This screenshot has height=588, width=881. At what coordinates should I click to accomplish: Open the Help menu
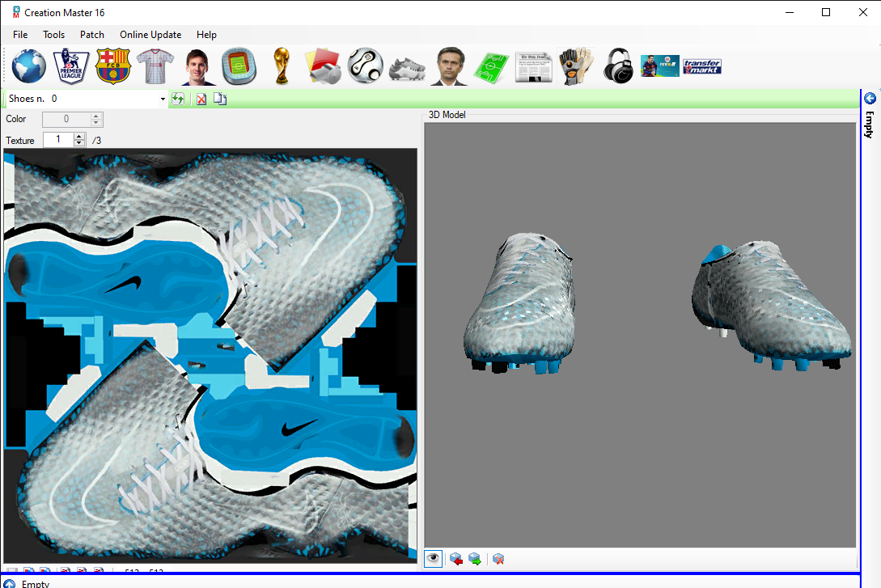tap(207, 35)
